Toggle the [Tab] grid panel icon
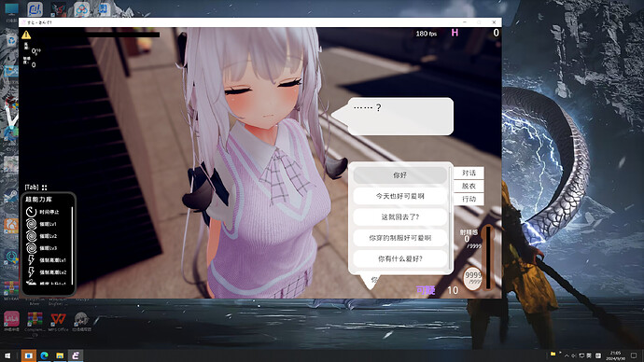The image size is (644, 362). click(x=45, y=188)
